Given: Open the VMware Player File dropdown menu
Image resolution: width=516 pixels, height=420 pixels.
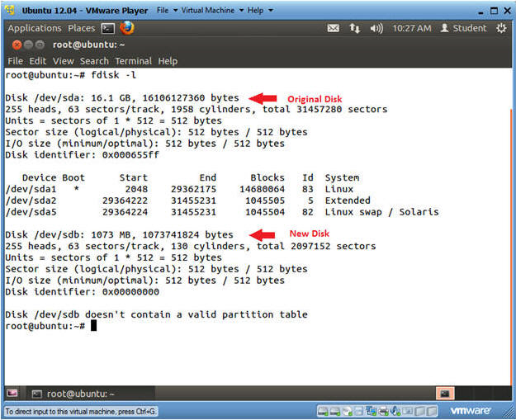Looking at the screenshot, I should pyautogui.click(x=167, y=10).
